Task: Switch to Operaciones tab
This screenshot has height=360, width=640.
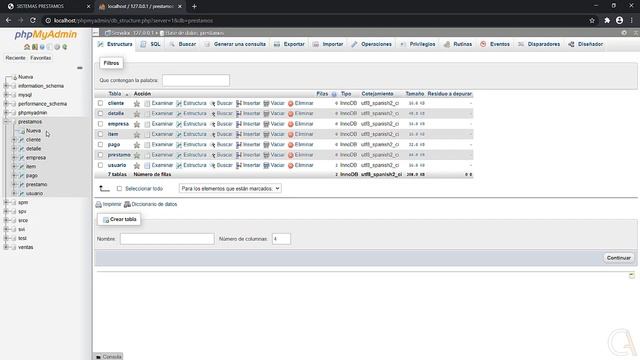Action: coord(371,44)
